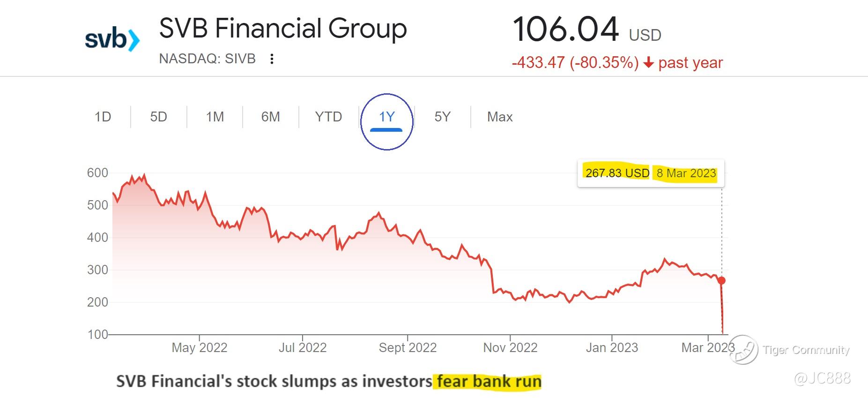
Task: Click the SVB company logo
Action: [112, 39]
